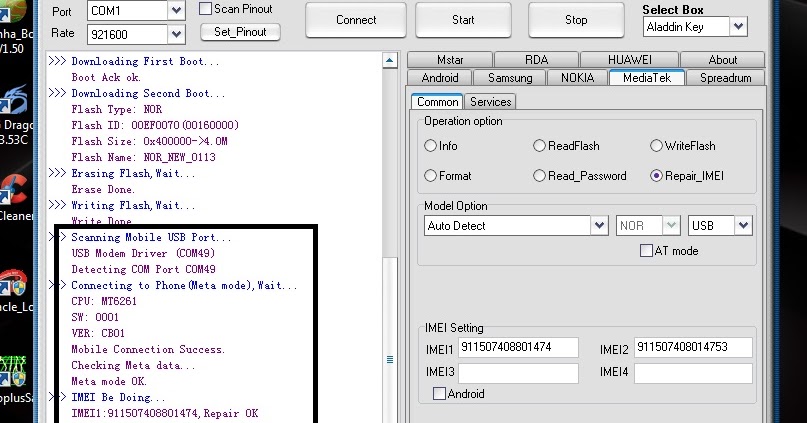Click the 'Meta mode OK.' log line
Image resolution: width=807 pixels, height=423 pixels.
[x=109, y=381]
